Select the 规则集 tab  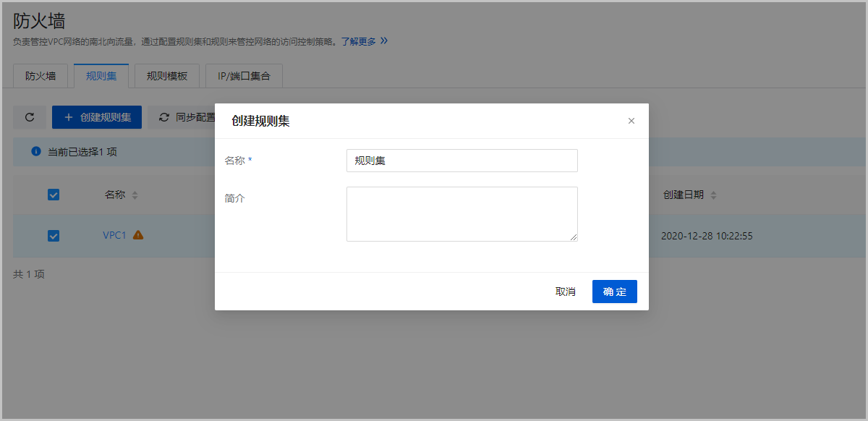click(101, 75)
